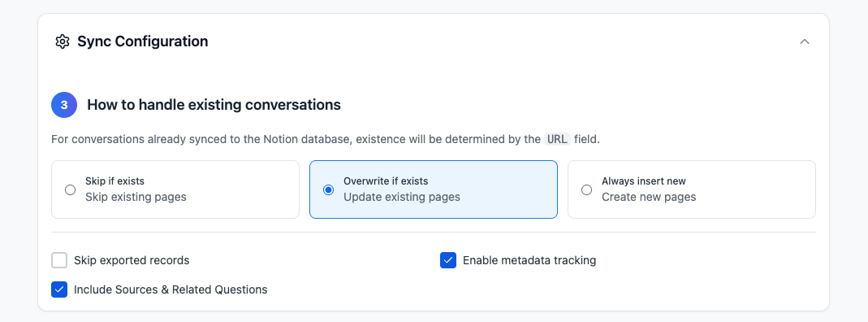Click the Sync Configuration heading text
Image resolution: width=868 pixels, height=322 pixels.
[143, 41]
